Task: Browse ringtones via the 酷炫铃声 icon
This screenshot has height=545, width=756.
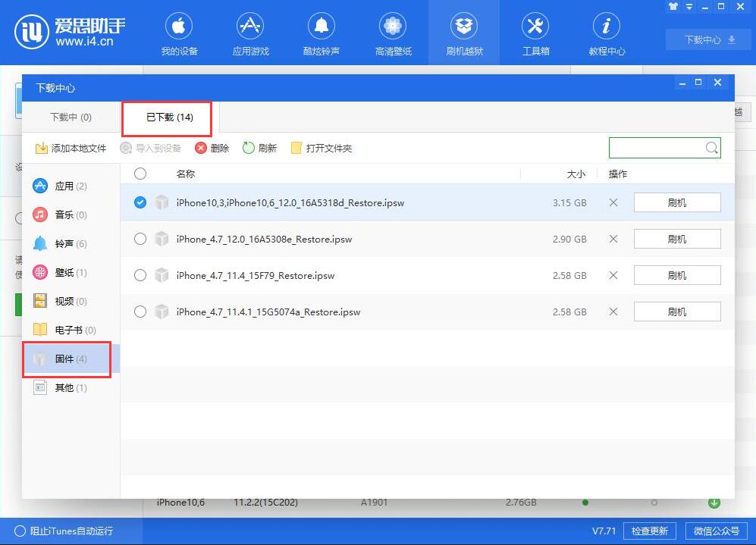Action: pos(321,32)
